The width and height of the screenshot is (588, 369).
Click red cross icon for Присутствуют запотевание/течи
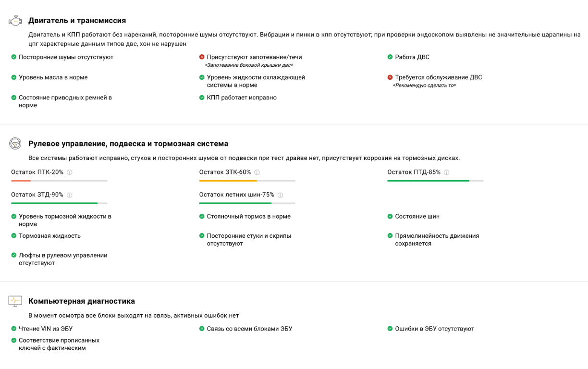[x=202, y=57]
